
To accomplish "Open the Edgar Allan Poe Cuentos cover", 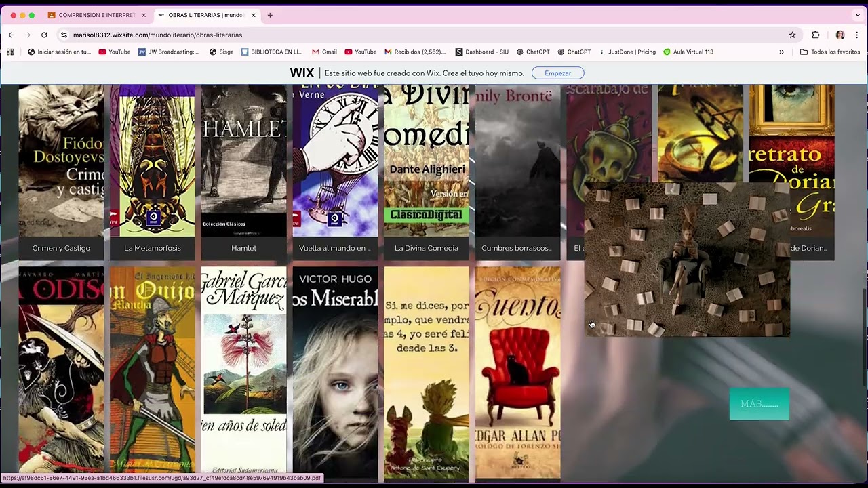I will tap(518, 373).
